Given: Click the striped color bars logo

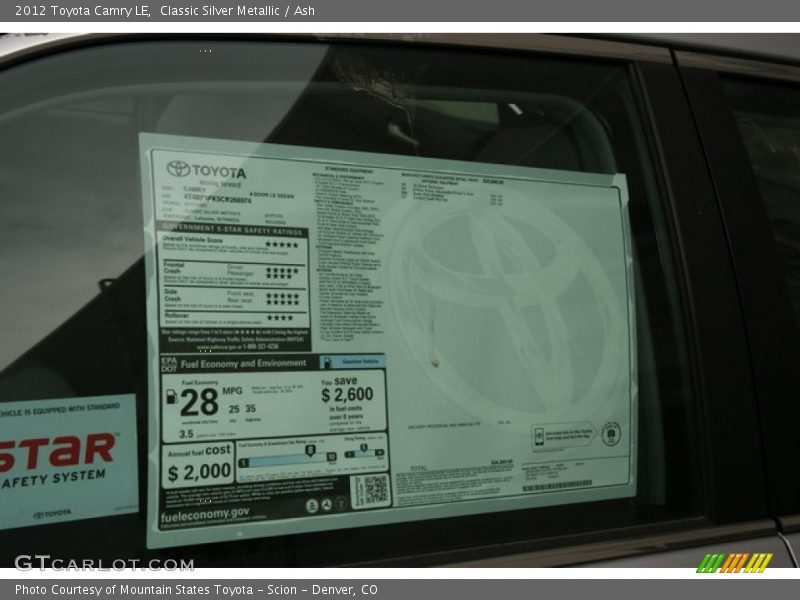Looking at the screenshot, I should 734,562.
